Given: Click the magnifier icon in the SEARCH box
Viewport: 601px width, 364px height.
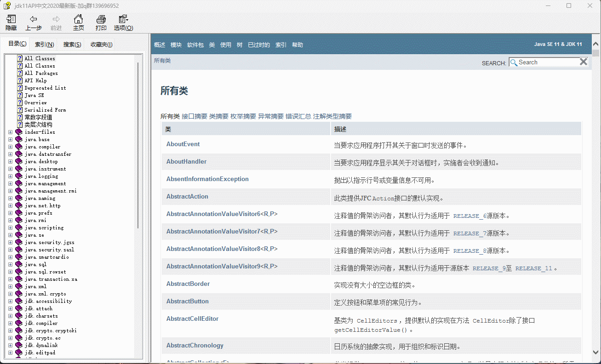Looking at the screenshot, I should point(514,62).
